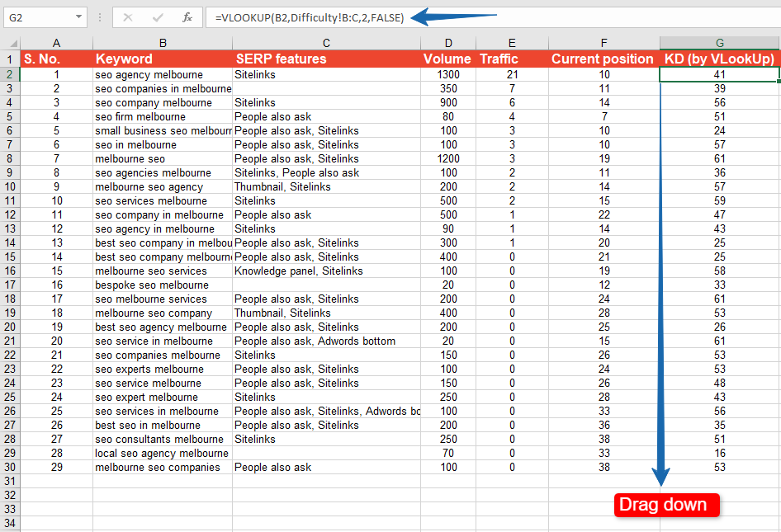This screenshot has height=532, width=781.
Task: Select Traffic cell with value 21
Action: click(512, 75)
